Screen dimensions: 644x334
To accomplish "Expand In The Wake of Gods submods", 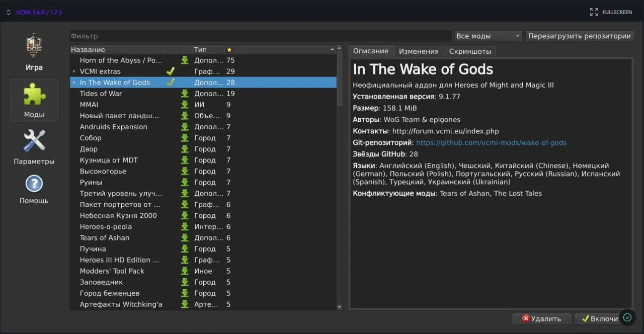I will pyautogui.click(x=74, y=82).
